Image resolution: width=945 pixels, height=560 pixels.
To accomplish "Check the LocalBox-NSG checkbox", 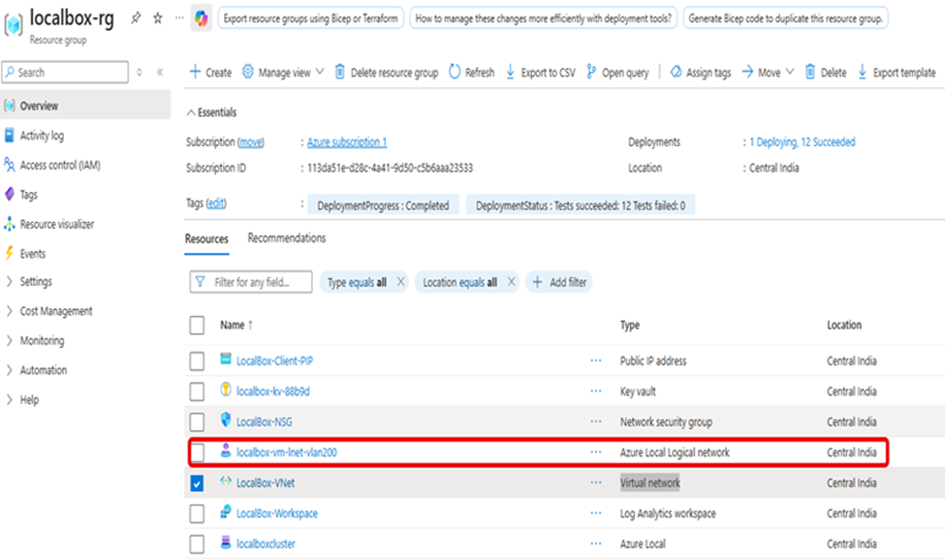I will point(197,422).
